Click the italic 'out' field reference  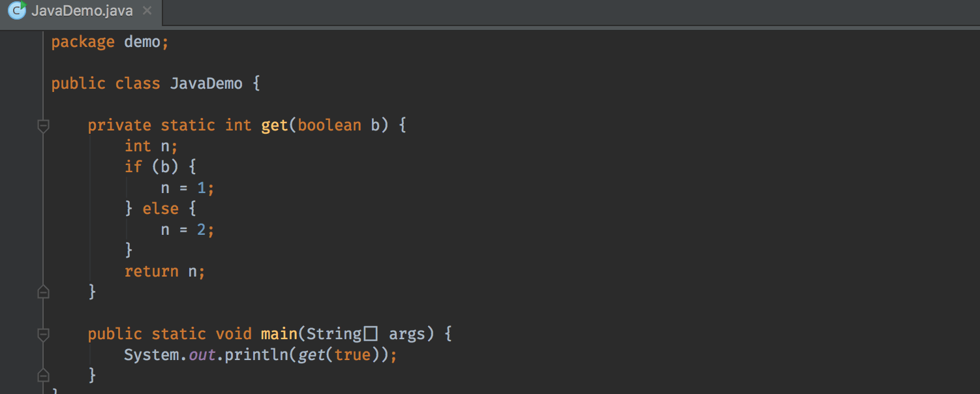(x=202, y=356)
